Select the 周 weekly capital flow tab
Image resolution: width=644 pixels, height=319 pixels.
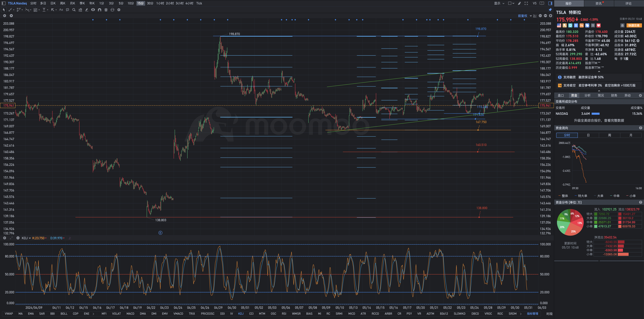pyautogui.click(x=609, y=135)
